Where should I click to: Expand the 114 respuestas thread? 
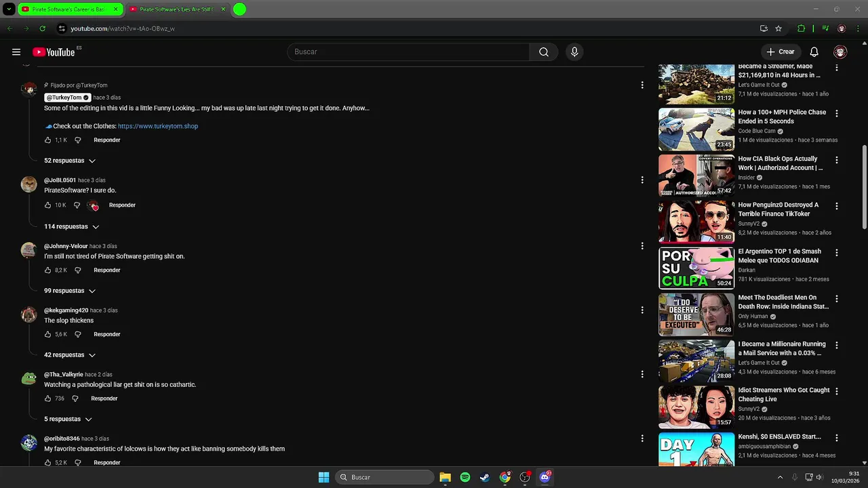pyautogui.click(x=72, y=226)
